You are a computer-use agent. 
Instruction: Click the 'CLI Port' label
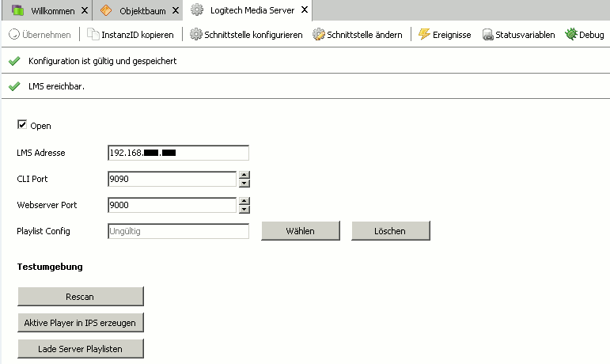pos(32,179)
